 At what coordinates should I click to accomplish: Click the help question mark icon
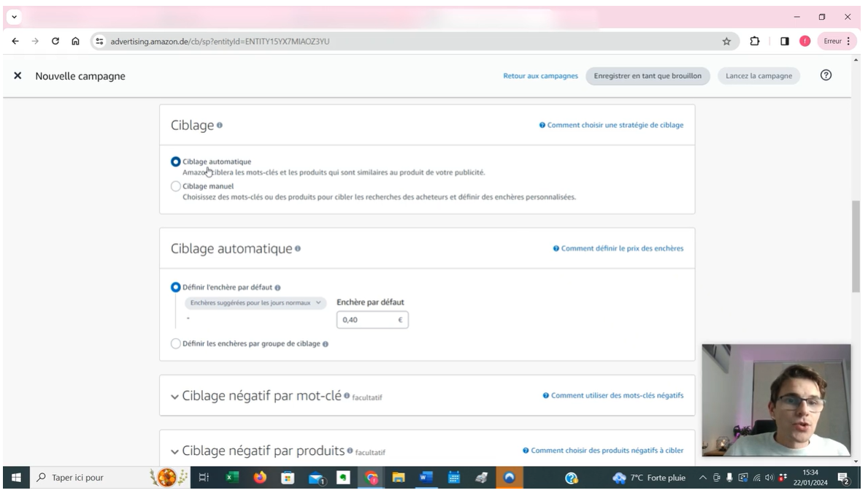tap(826, 75)
